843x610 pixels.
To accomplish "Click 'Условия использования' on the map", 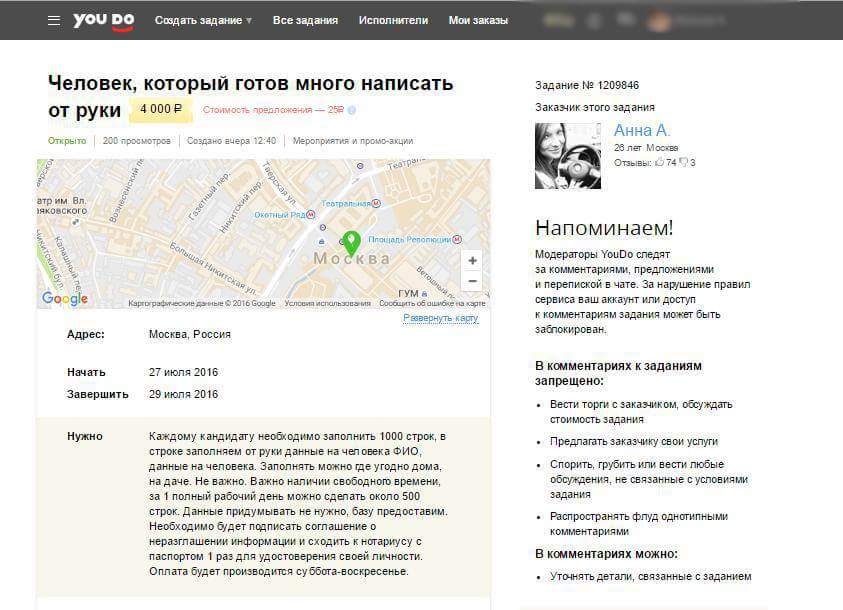I will pos(327,303).
